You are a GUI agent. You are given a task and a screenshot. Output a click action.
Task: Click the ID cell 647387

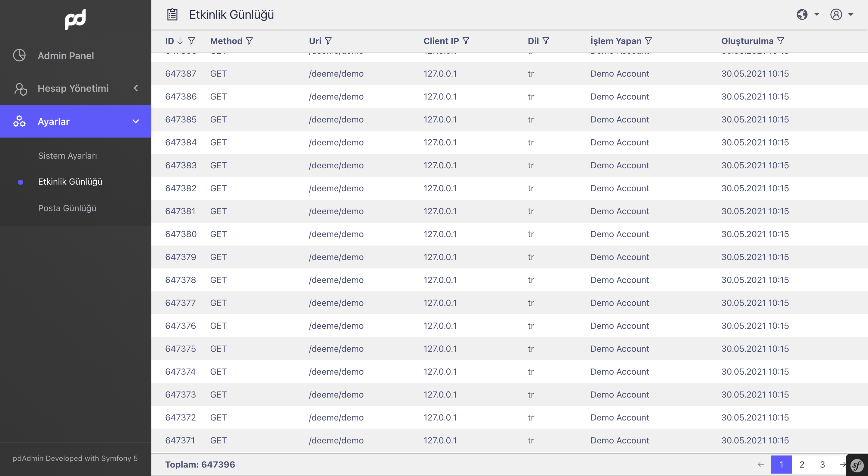181,74
